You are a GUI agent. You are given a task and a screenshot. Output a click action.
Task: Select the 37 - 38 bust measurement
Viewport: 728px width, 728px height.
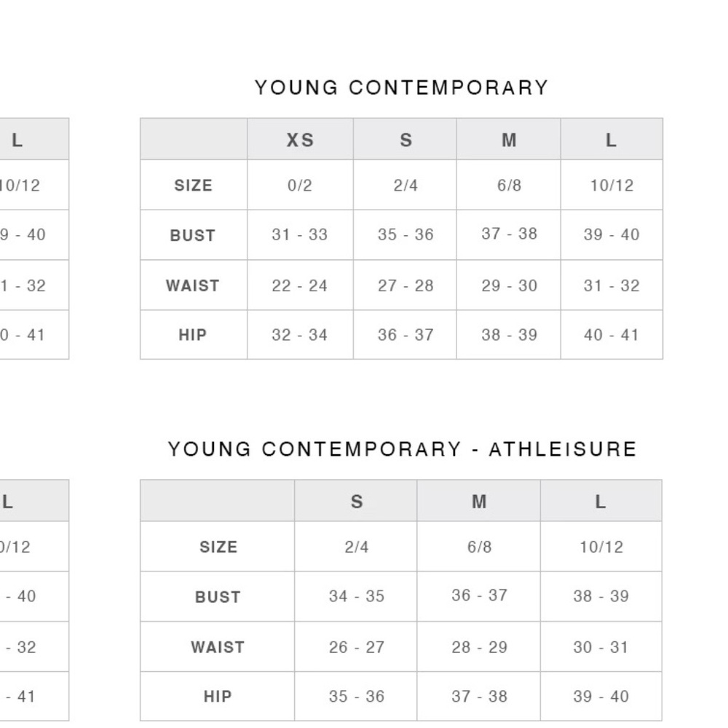click(509, 234)
